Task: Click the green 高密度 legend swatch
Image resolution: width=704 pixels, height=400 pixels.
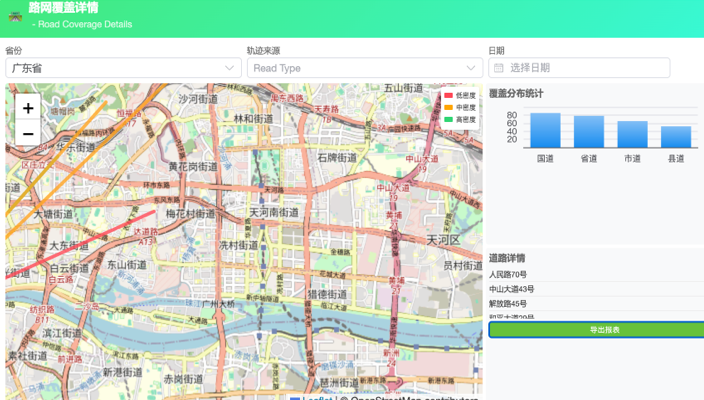Action: click(448, 119)
